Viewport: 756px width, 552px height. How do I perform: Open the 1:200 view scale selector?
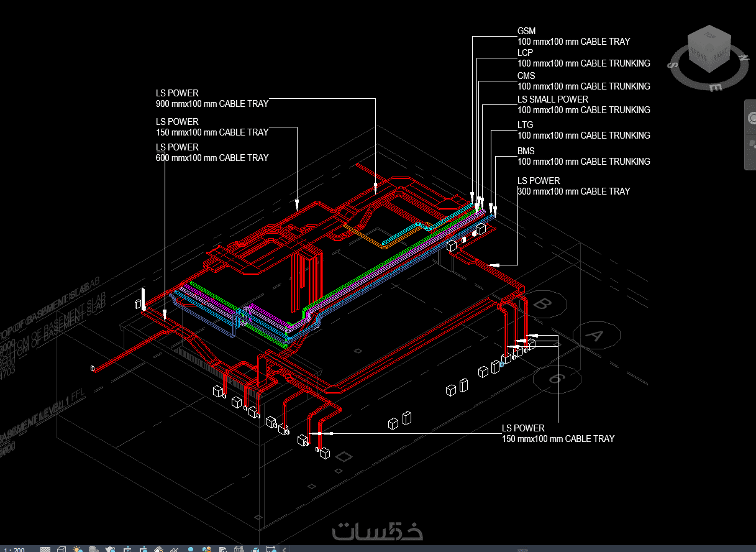pyautogui.click(x=14, y=550)
